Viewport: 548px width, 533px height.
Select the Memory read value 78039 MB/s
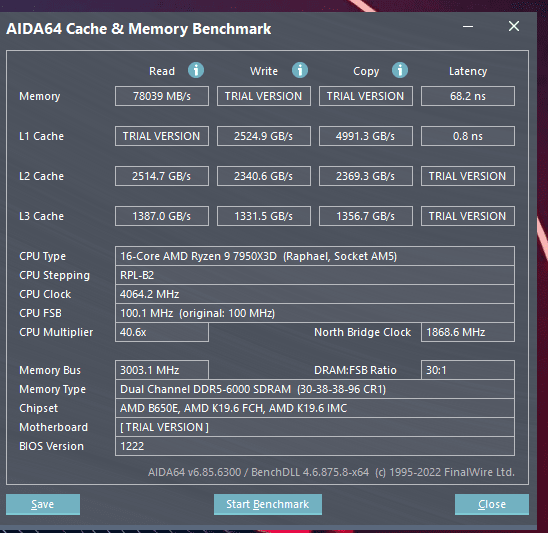click(x=162, y=96)
